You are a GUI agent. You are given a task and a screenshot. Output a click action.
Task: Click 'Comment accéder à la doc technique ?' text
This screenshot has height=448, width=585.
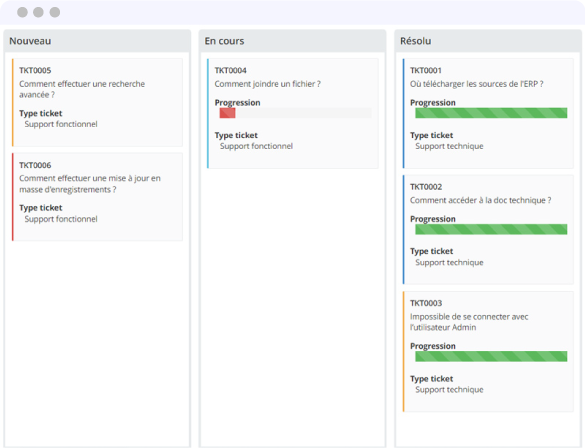click(481, 200)
